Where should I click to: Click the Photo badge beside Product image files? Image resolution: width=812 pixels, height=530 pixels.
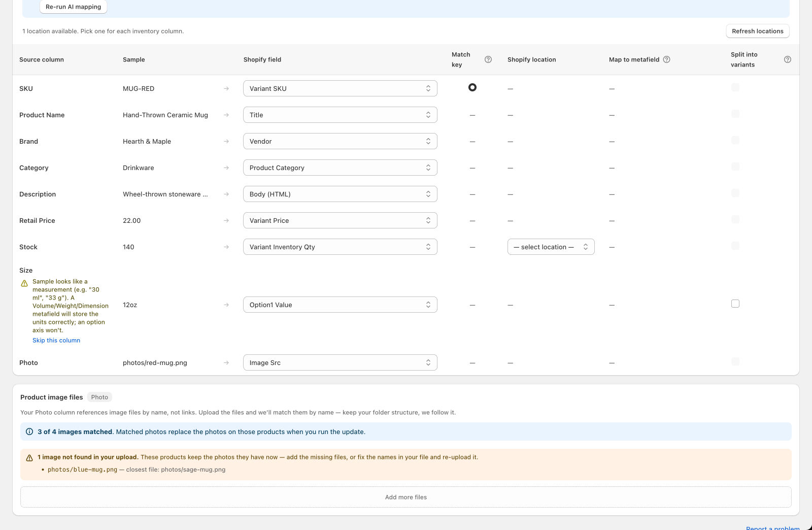tap(99, 397)
